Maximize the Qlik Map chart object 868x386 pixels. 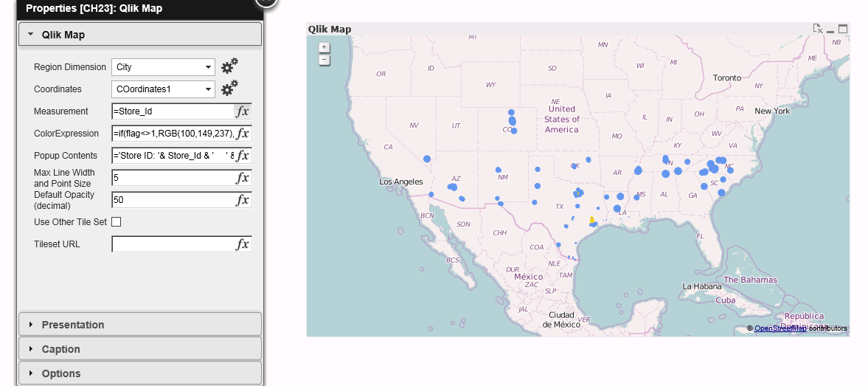point(843,29)
